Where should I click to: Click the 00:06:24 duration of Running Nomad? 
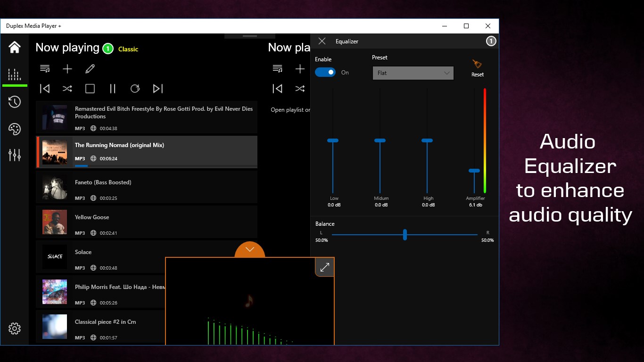tap(108, 158)
